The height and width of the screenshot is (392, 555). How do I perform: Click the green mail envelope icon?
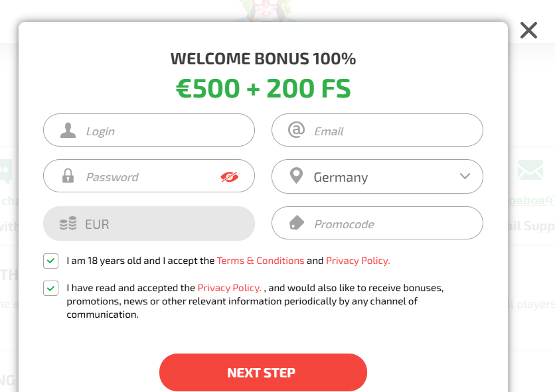point(530,170)
